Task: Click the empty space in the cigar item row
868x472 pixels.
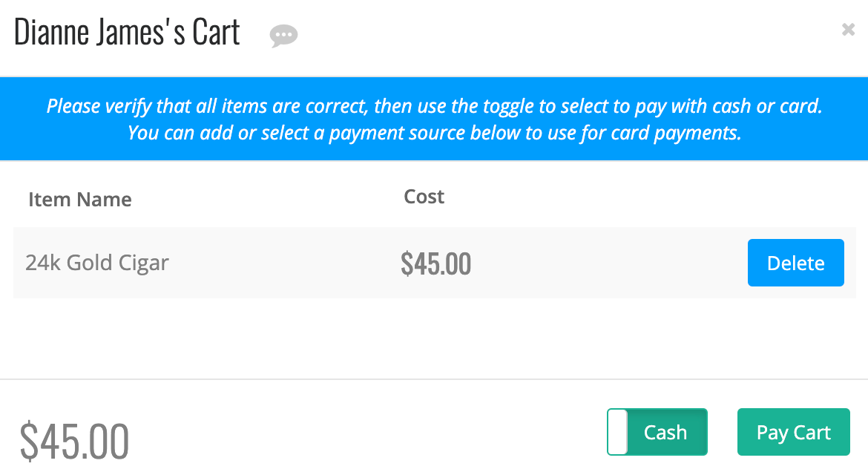Action: coord(609,263)
